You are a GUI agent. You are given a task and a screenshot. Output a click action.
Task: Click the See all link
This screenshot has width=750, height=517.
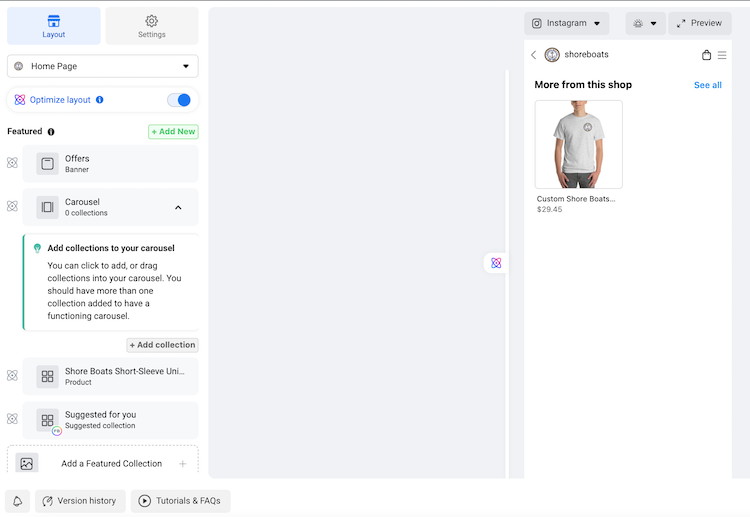point(707,85)
